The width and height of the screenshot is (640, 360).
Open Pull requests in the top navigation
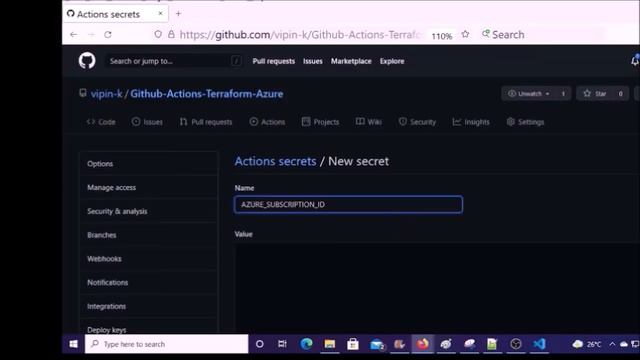(x=273, y=61)
